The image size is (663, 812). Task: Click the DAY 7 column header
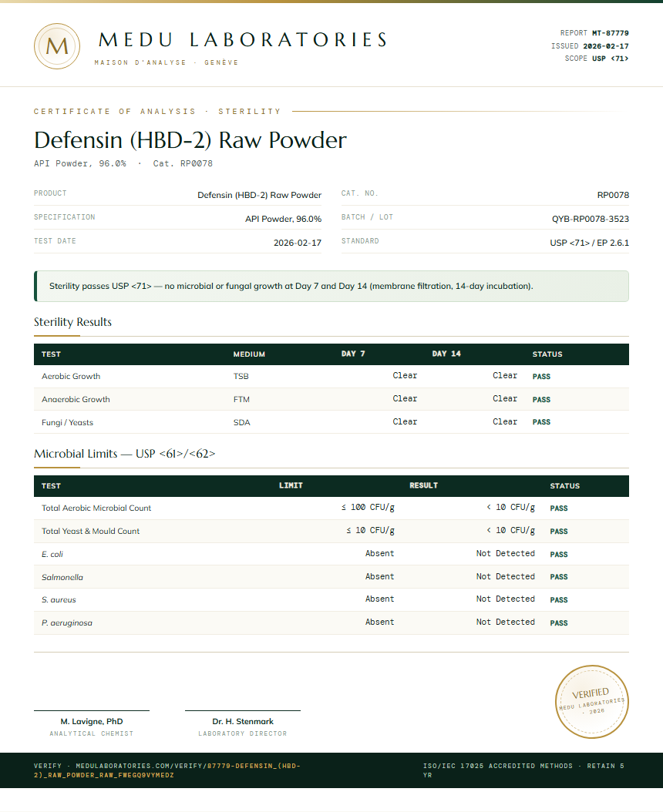click(x=353, y=354)
